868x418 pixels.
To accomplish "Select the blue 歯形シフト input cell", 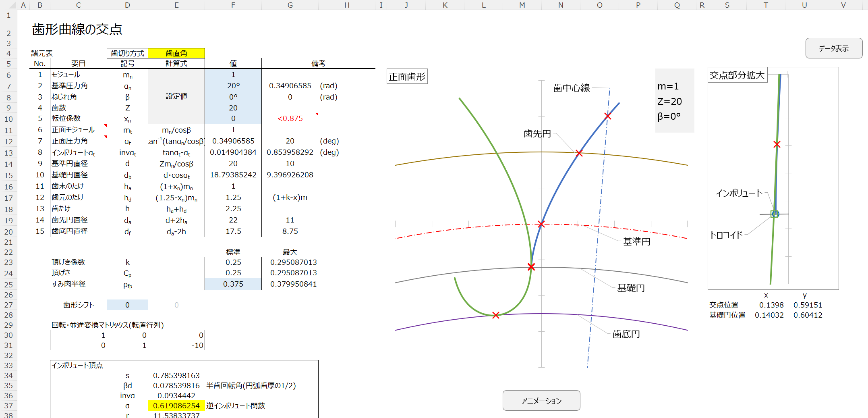I will pos(127,305).
